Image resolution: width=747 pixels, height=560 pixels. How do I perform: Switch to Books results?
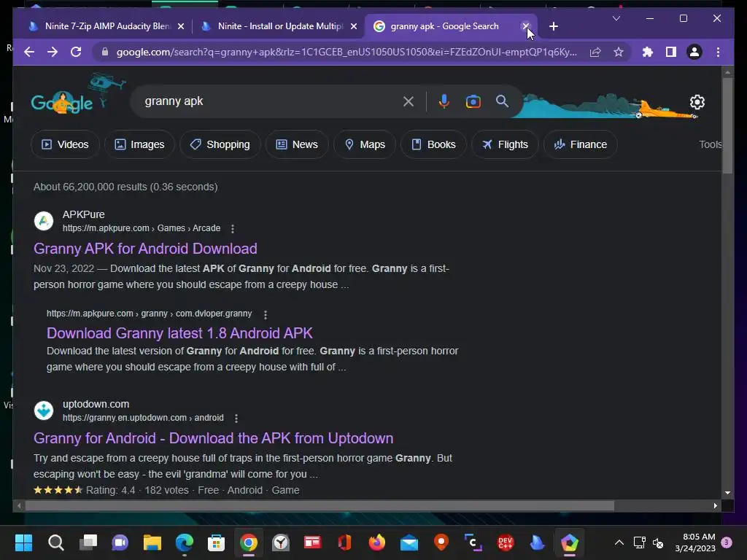coord(433,144)
